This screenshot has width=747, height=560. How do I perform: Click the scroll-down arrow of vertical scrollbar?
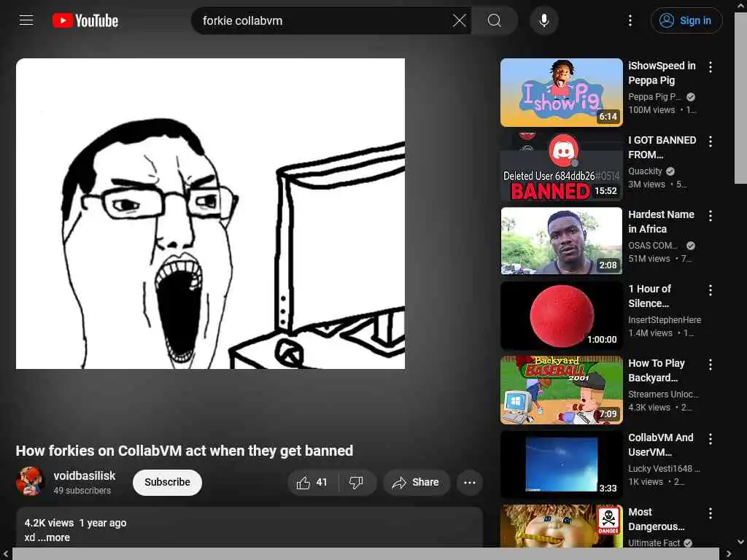[740, 542]
